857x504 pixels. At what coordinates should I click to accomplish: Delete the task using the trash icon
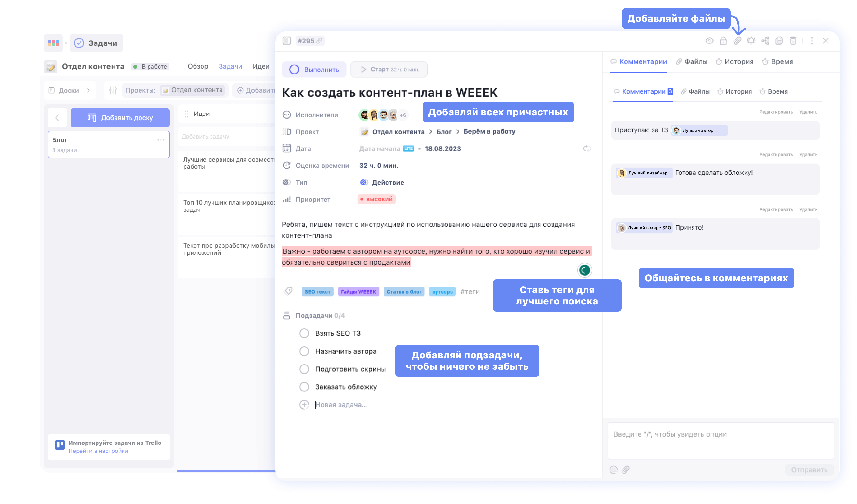pos(793,41)
